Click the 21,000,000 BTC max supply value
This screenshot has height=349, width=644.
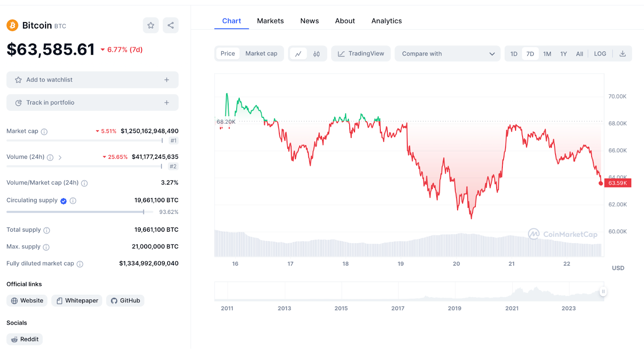[x=155, y=246]
